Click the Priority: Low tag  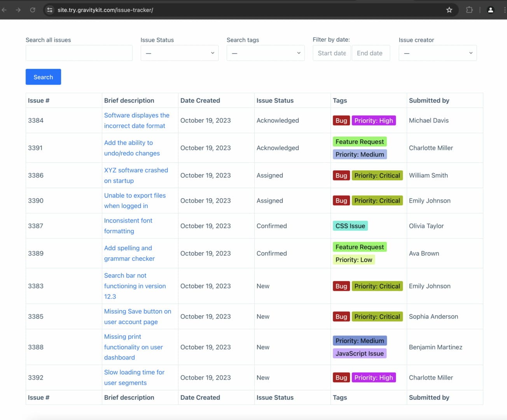[x=353, y=260]
